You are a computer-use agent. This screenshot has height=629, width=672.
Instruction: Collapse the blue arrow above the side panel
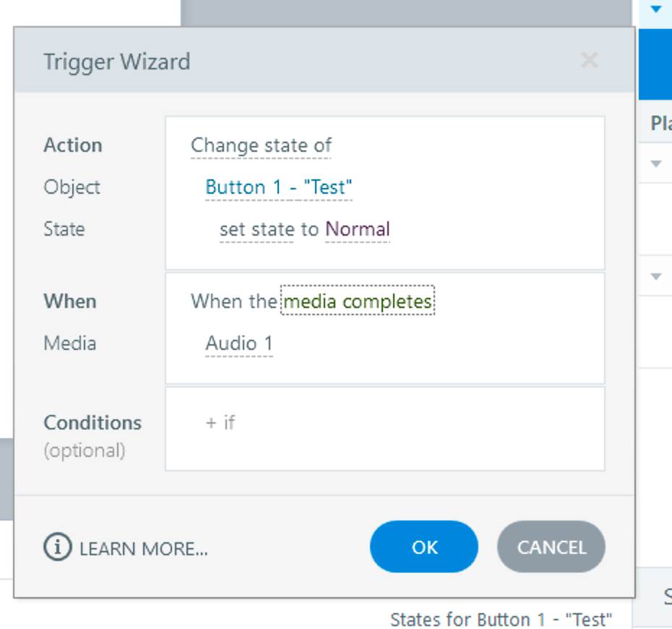(x=656, y=9)
